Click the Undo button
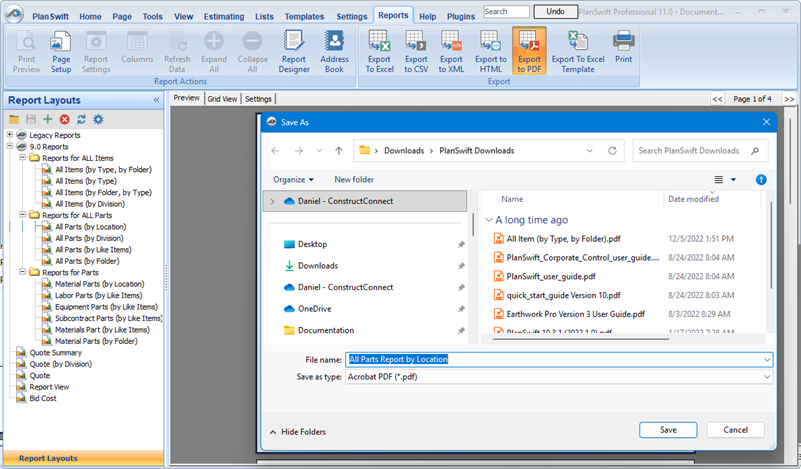Viewport: 801px width, 469px height. coord(555,11)
